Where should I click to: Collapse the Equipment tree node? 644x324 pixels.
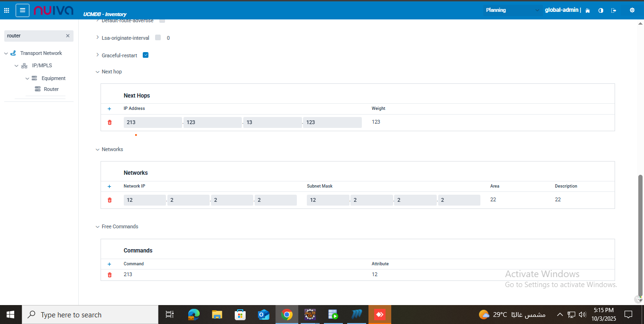28,78
